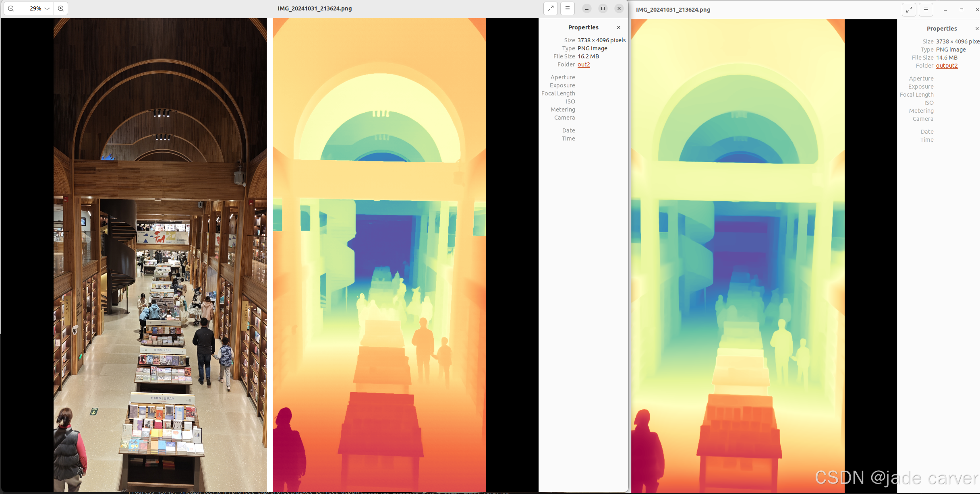Viewport: 980px width, 494px height.
Task: Enter fullscreen in the left image viewer
Action: click(x=550, y=8)
